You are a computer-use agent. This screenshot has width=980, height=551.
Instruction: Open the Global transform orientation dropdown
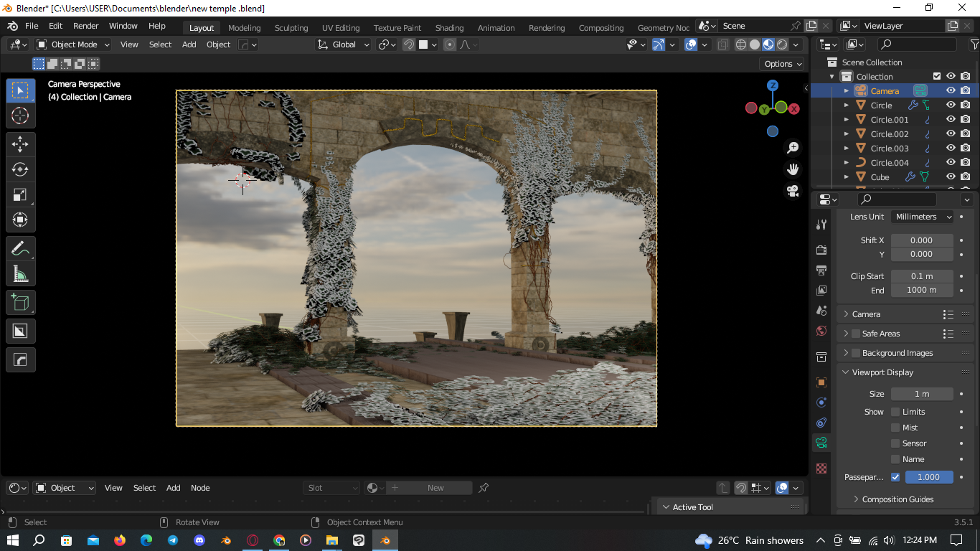[344, 44]
